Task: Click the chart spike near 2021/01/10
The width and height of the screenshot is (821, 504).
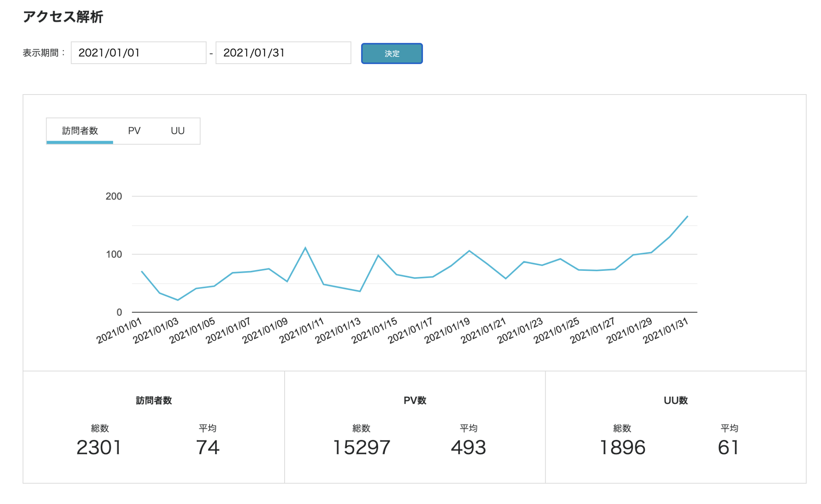Action: point(305,248)
